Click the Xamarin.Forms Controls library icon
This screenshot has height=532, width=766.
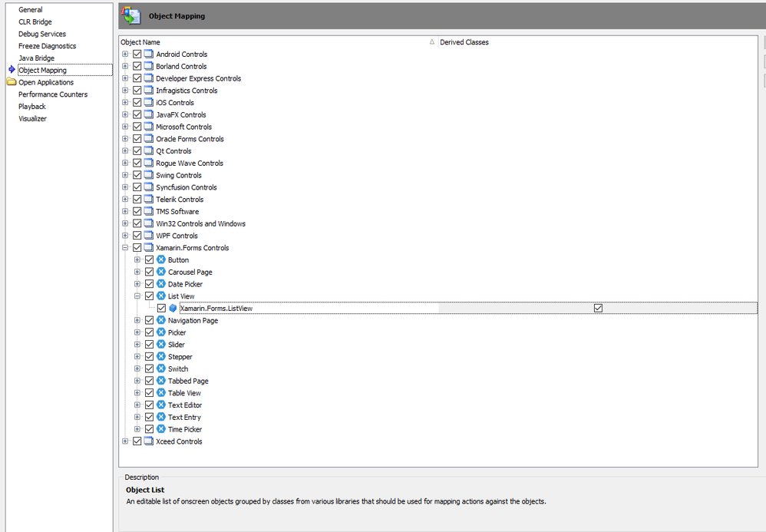[x=148, y=248]
